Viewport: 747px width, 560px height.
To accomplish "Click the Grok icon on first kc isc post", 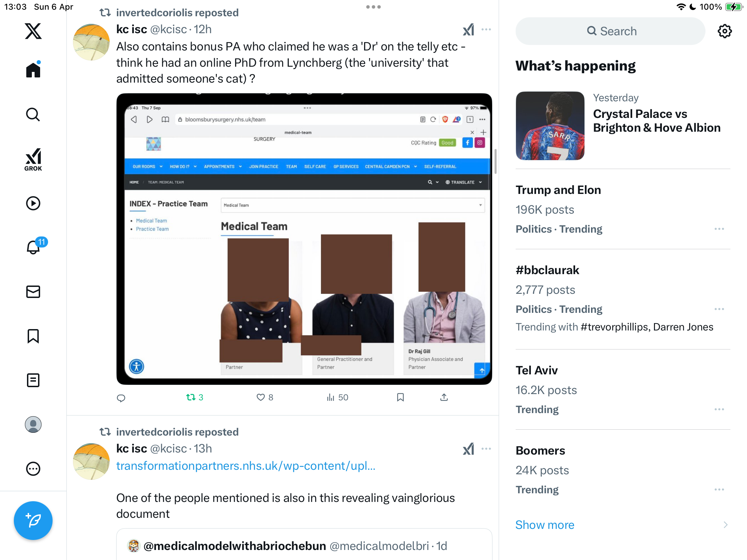I will click(469, 30).
